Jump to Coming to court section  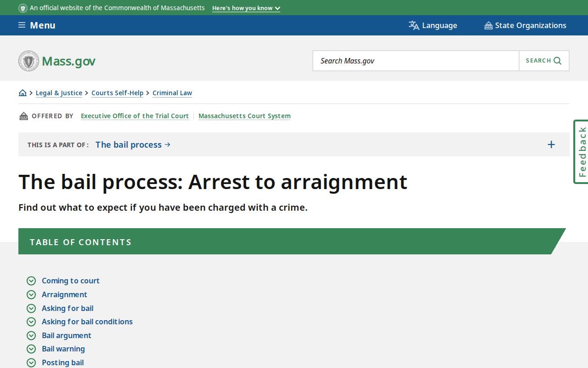(71, 281)
